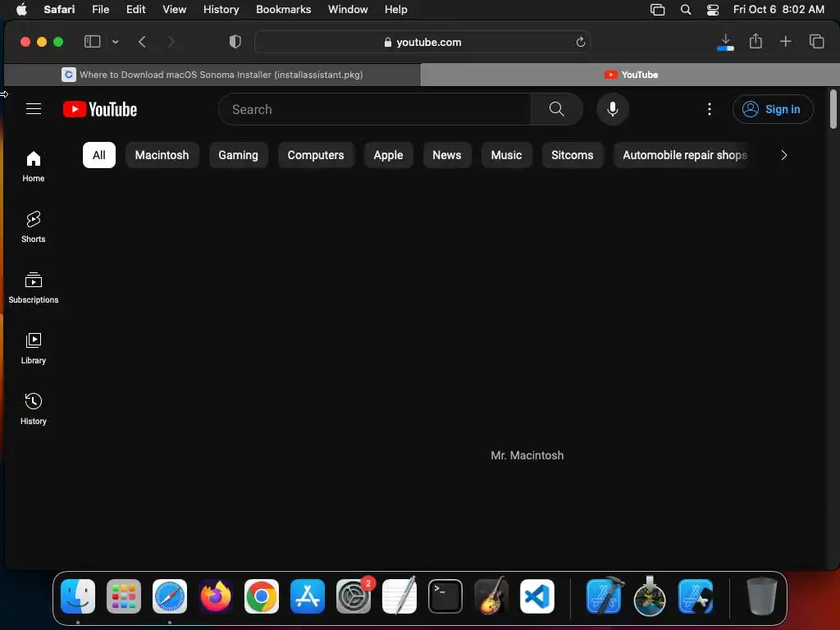This screenshot has height=630, width=840.
Task: Open Google Chrome from the Dock
Action: tap(262, 596)
